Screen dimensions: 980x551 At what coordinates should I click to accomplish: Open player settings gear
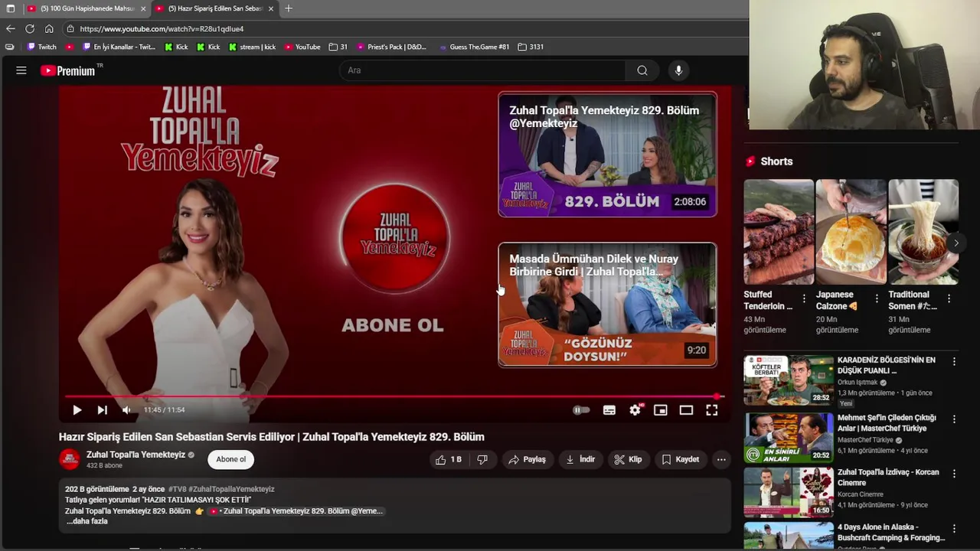click(x=635, y=410)
